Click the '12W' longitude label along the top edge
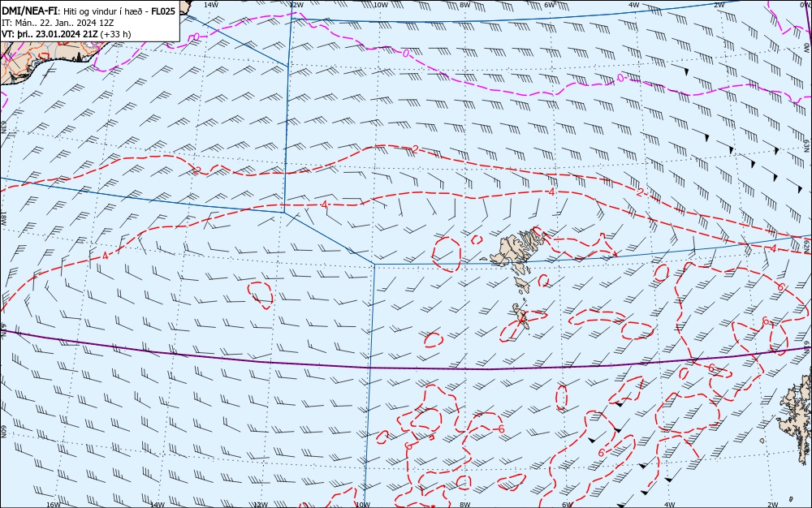812x508 pixels. click(x=296, y=4)
